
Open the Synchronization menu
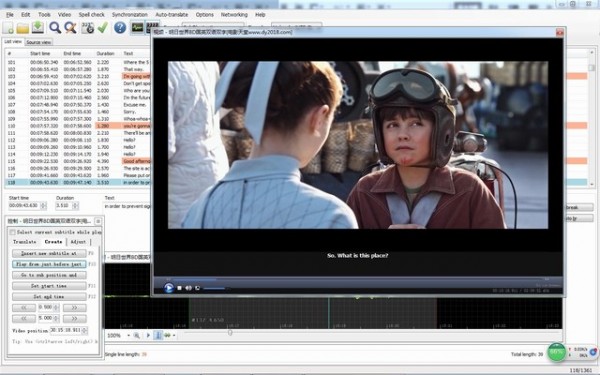pos(130,15)
